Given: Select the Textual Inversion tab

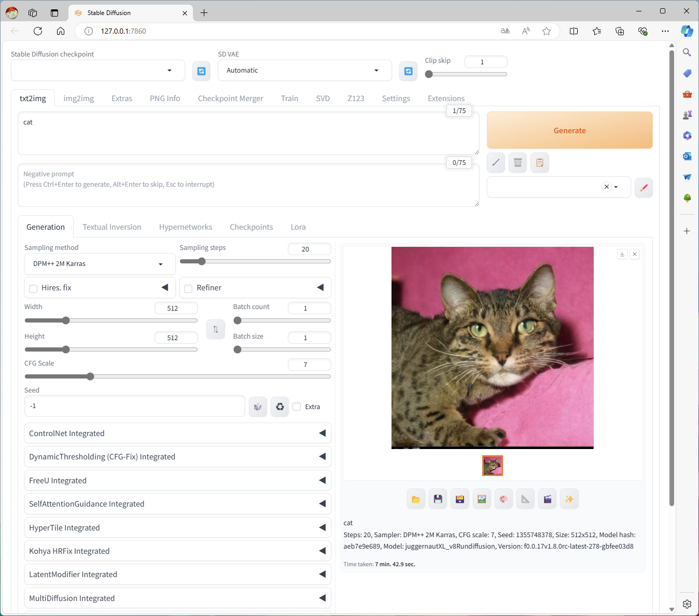Looking at the screenshot, I should point(112,227).
